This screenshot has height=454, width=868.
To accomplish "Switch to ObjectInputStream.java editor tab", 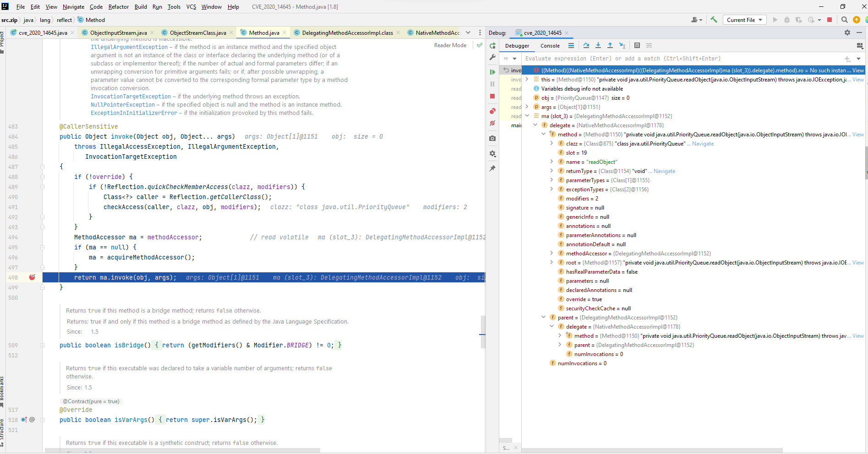I will pos(118,32).
